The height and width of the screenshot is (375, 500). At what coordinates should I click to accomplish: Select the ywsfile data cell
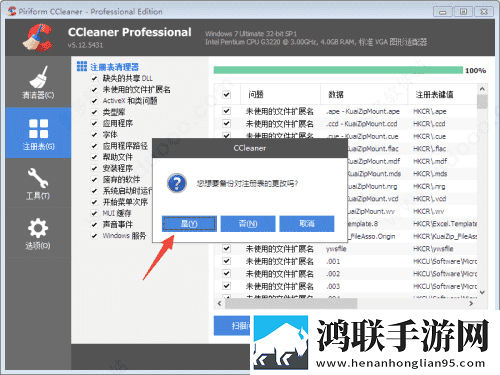(x=336, y=249)
